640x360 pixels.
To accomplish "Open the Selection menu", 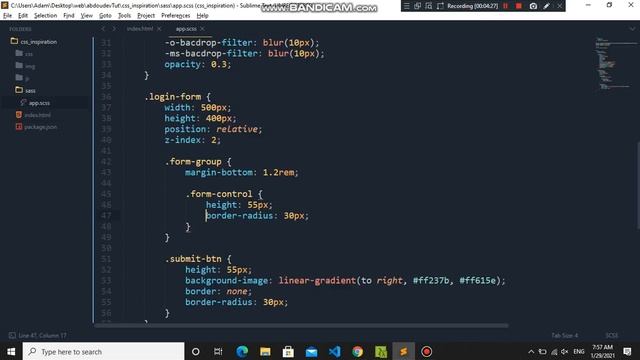I will click(x=45, y=16).
